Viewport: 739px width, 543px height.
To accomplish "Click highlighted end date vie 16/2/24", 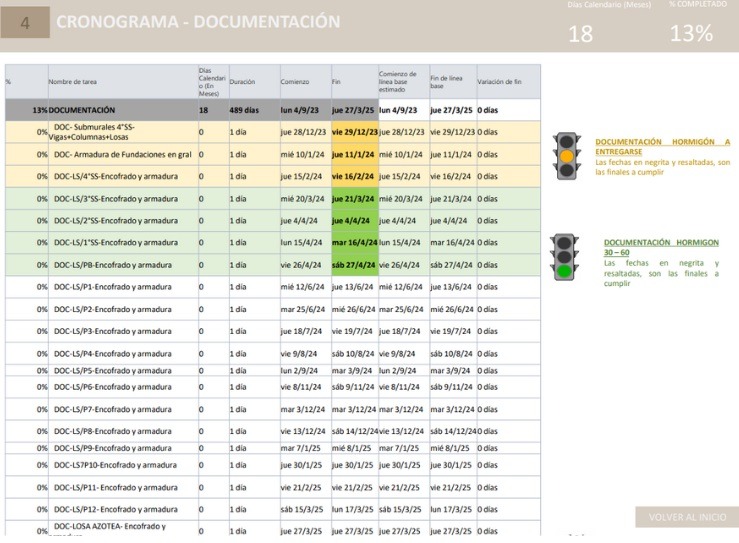I will [x=355, y=176].
